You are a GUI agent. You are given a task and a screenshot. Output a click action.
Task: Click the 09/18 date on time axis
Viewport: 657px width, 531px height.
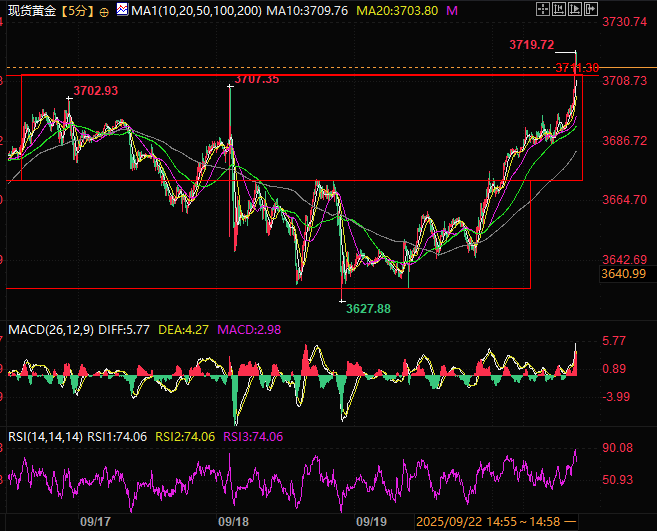click(233, 522)
